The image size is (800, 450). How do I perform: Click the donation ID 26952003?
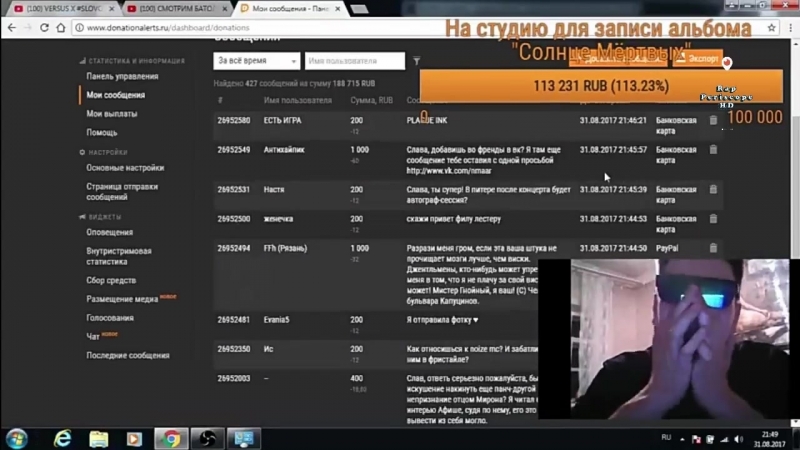click(234, 379)
